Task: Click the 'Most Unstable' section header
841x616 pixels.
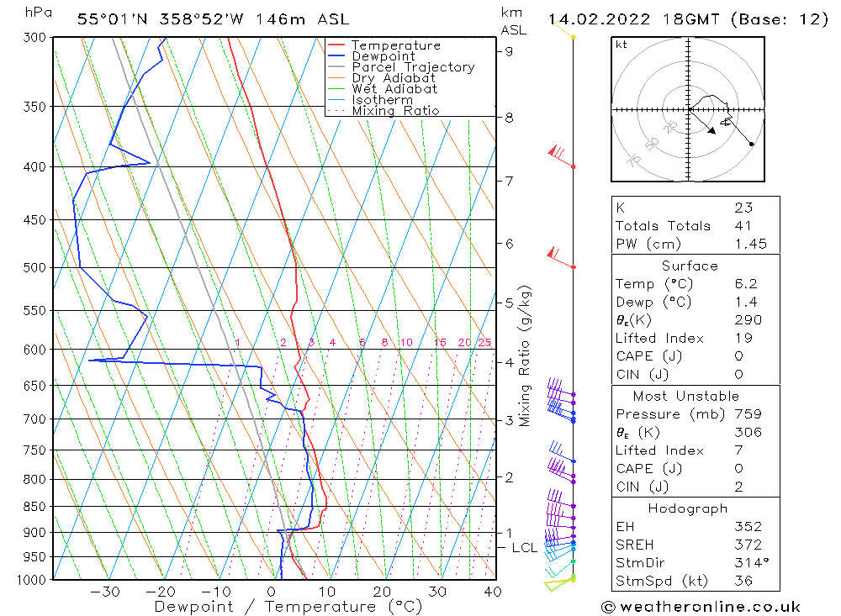Action: pyautogui.click(x=686, y=396)
